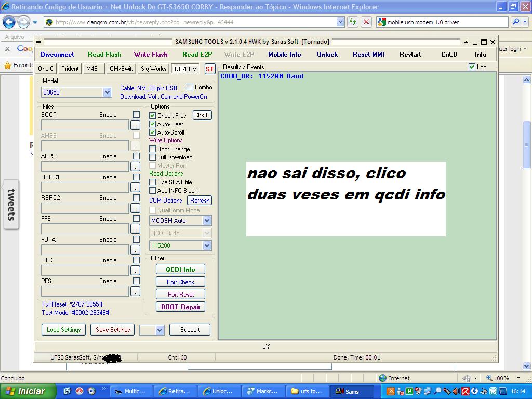The width and height of the screenshot is (532, 399).
Task: Click the Port Check button
Action: pyautogui.click(x=180, y=282)
